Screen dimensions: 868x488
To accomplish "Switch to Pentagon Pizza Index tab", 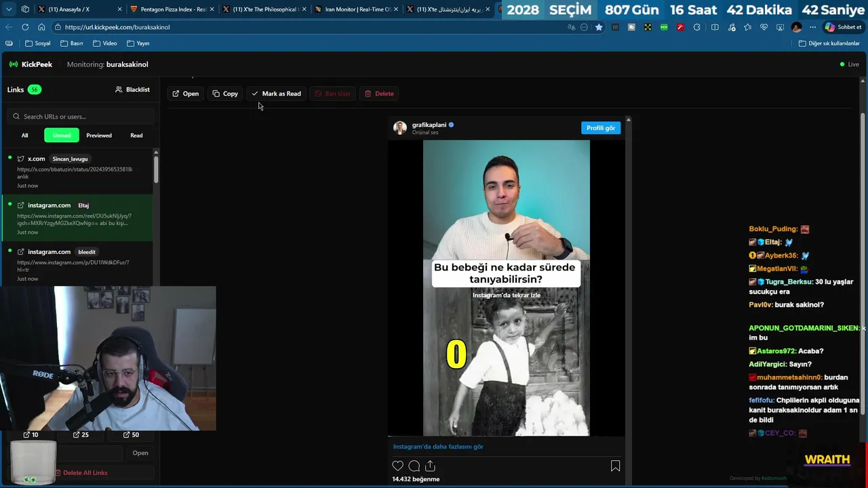I will (172, 9).
